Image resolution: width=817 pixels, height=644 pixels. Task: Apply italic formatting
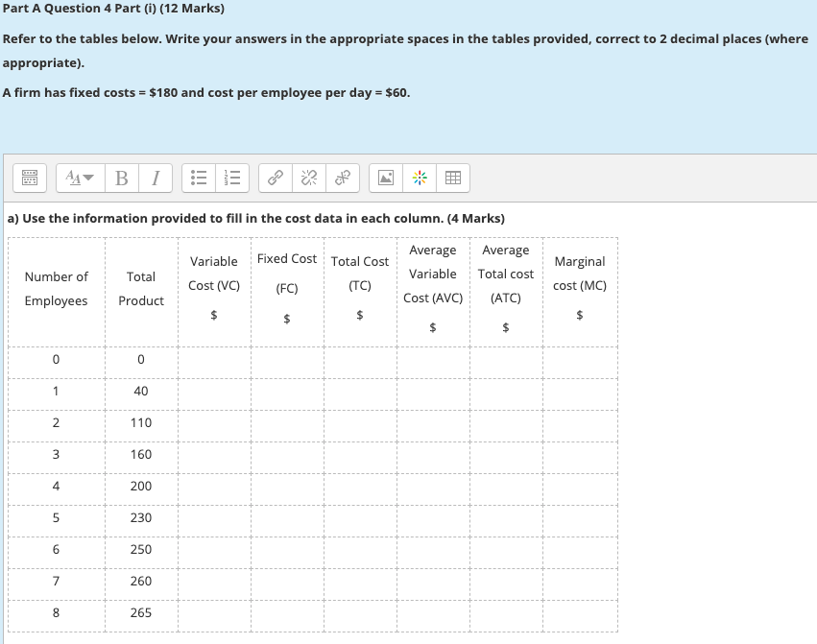(156, 179)
